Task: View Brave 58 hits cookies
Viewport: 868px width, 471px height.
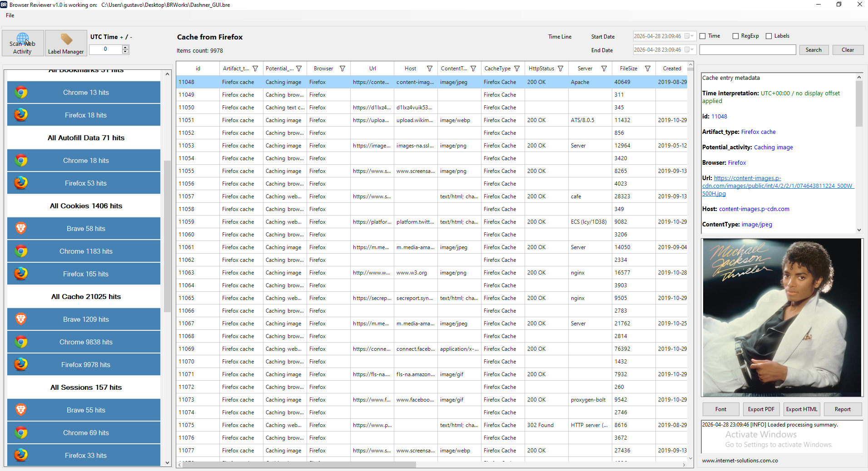Action: (84, 229)
